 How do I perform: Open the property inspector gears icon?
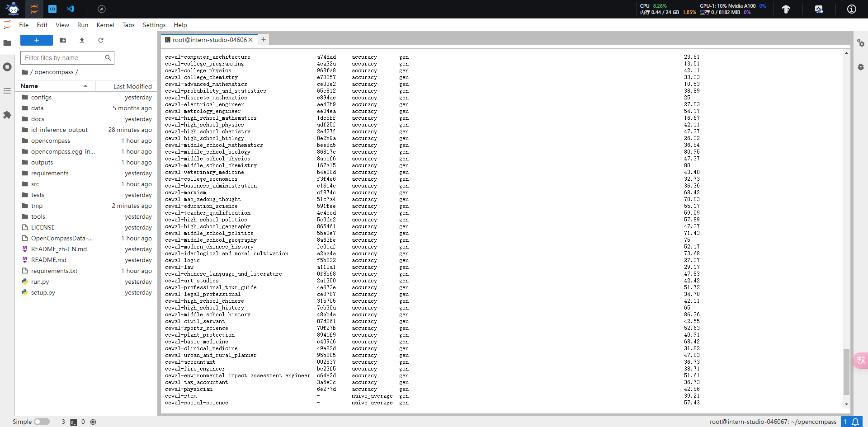tap(861, 43)
